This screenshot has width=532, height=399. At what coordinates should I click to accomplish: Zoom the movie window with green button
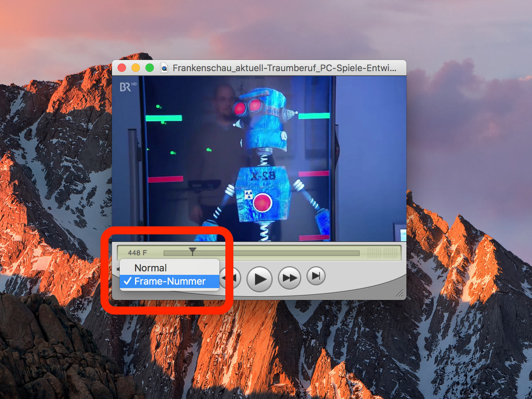(x=150, y=68)
